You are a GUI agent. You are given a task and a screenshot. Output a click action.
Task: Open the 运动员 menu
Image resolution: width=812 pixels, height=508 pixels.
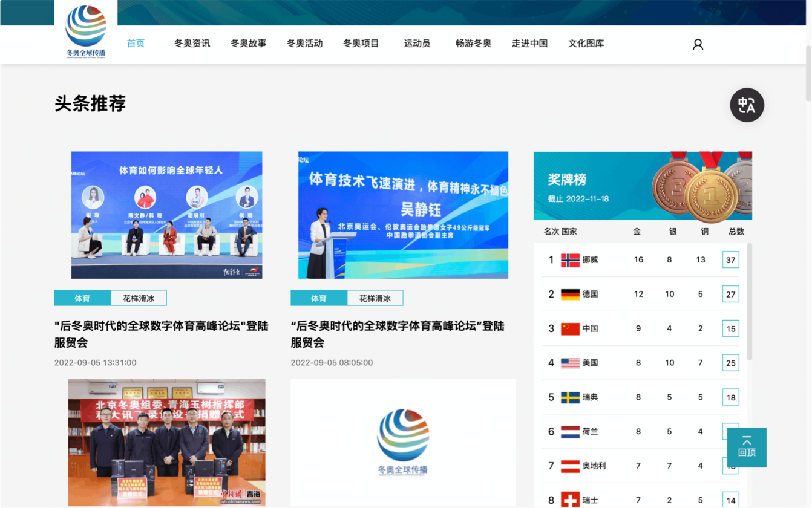click(417, 44)
